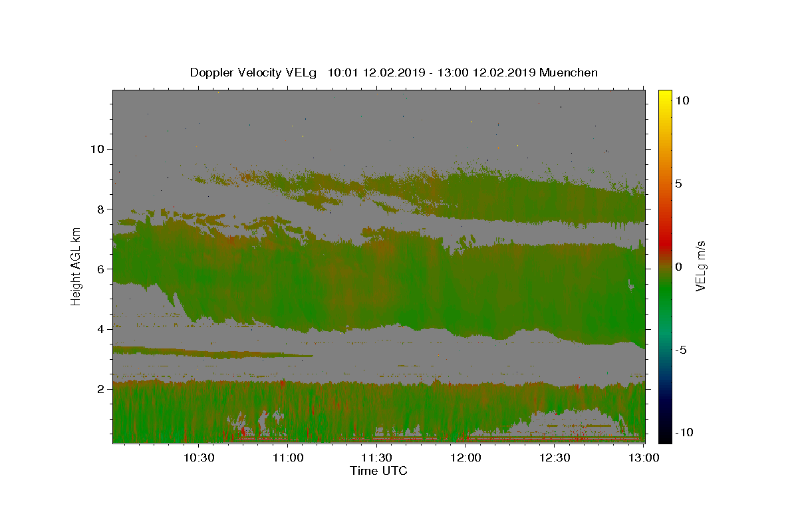Click the 'Muenchen' station name in title
The width and height of the screenshot is (798, 532).
pos(569,72)
